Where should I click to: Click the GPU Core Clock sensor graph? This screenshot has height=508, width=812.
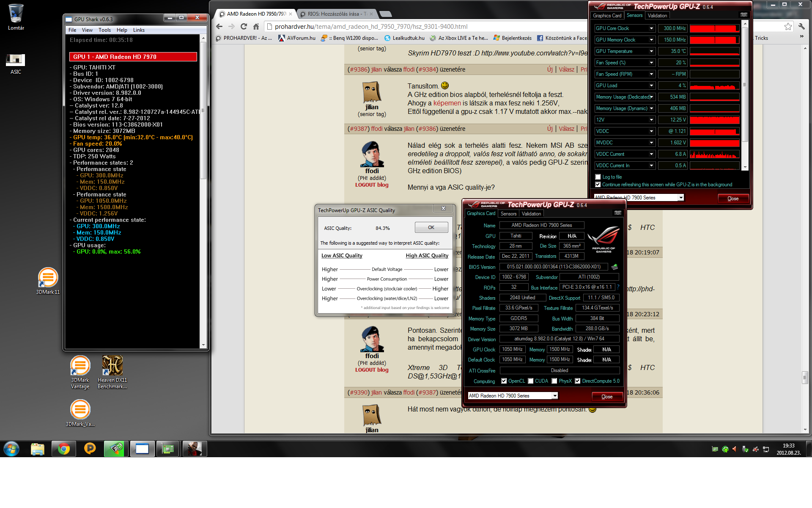coord(715,28)
